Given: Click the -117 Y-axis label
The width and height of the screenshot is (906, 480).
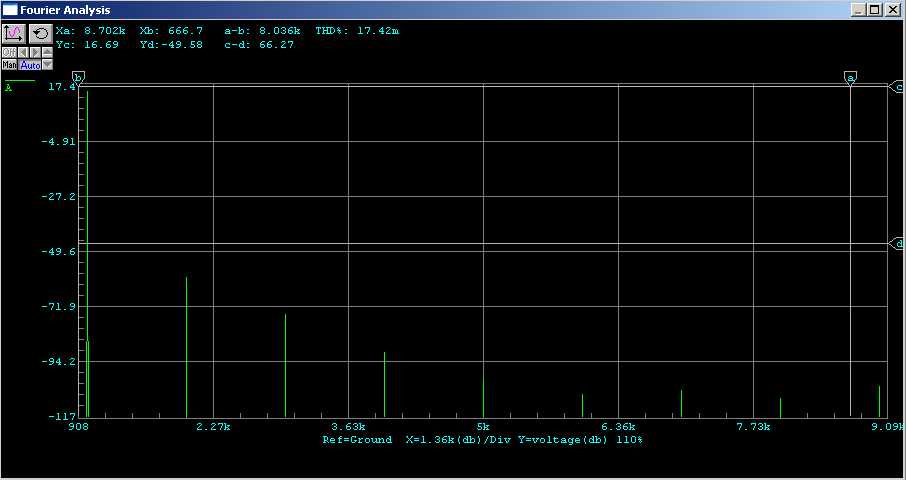Looking at the screenshot, I should (x=61, y=416).
